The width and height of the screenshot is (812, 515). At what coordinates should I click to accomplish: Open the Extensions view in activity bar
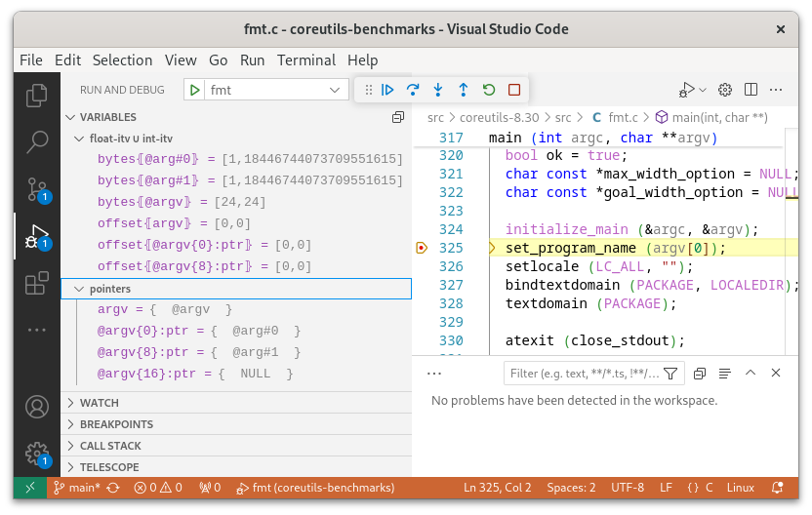[x=37, y=283]
